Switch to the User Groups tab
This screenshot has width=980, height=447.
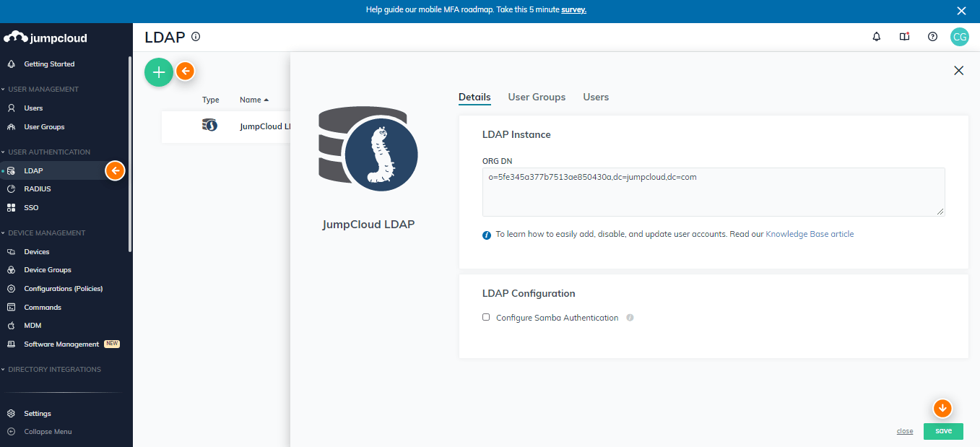pyautogui.click(x=537, y=97)
